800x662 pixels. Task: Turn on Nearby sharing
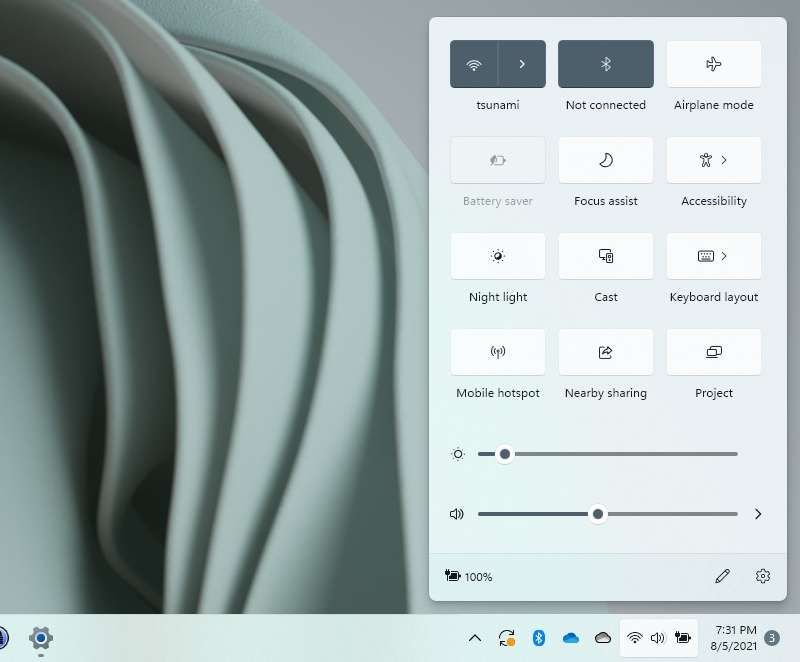coord(606,352)
